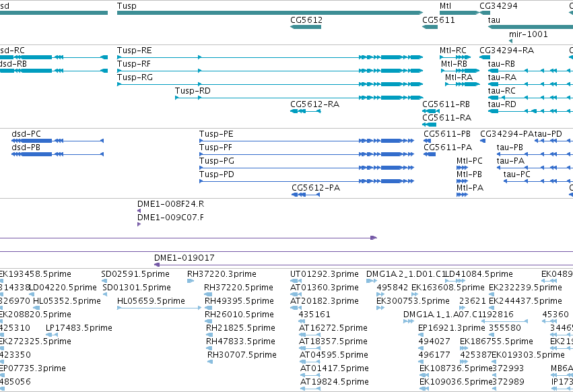Click the AT04595.5prime EST label
The image size is (573, 392).
tap(334, 355)
